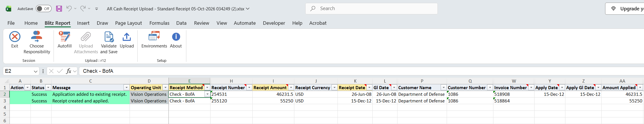Click the formula bar options dots
Screen dimensions: 644x124
(43, 71)
